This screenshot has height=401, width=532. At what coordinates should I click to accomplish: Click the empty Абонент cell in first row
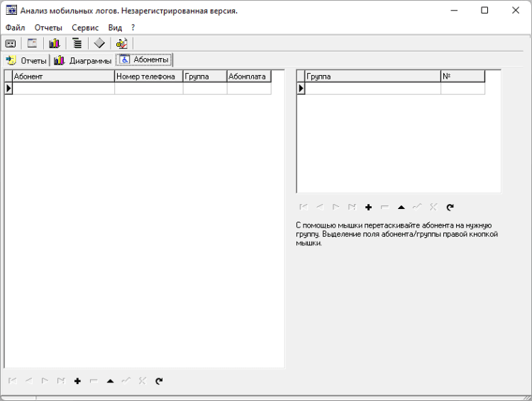point(63,88)
